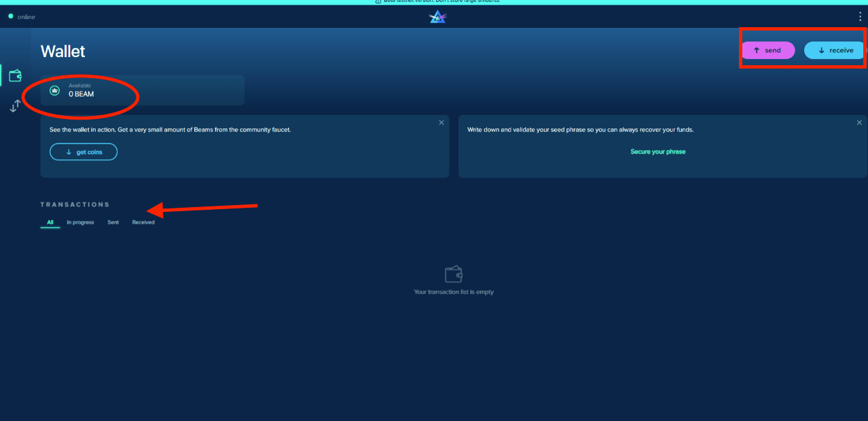Switch to the Sent tab

(113, 223)
